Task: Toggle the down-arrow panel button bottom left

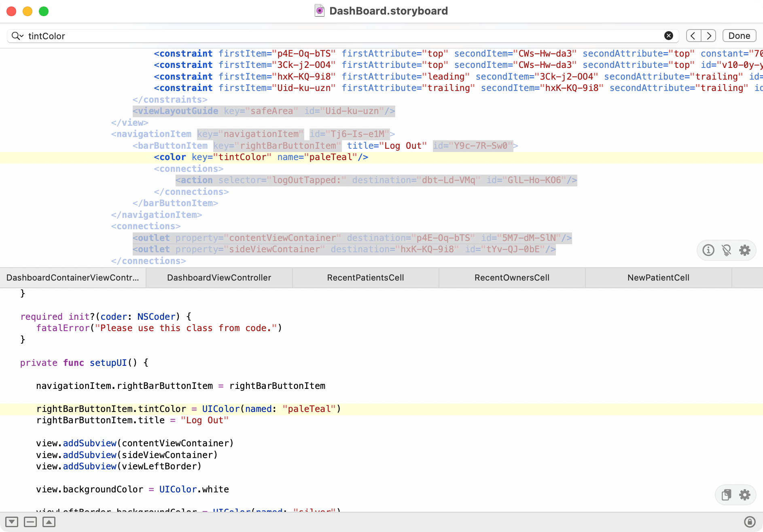Action: pos(13,521)
